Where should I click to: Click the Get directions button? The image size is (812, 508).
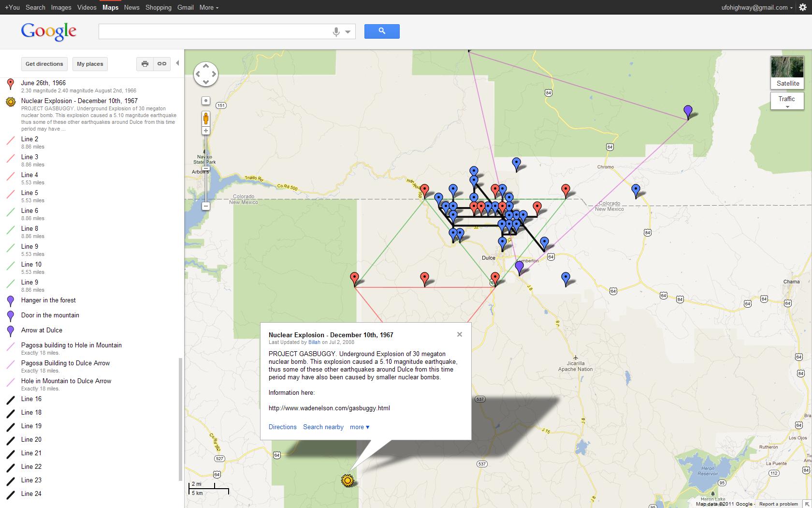tap(44, 64)
